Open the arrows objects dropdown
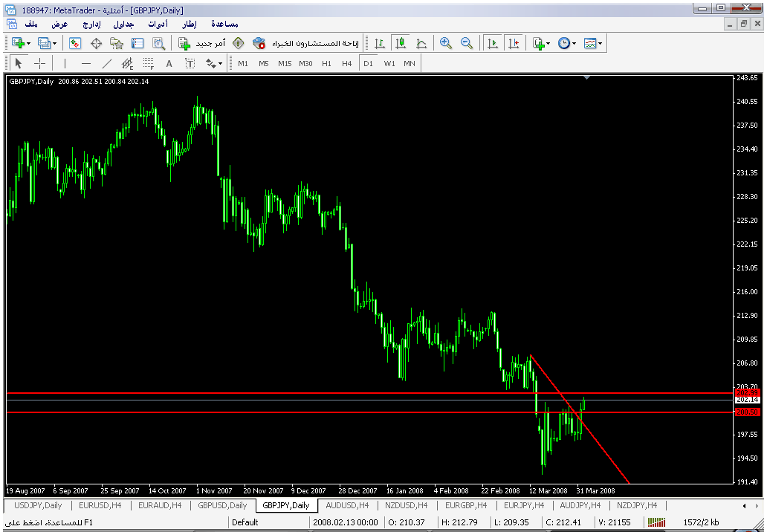This screenshot has width=767, height=532. coord(220,64)
